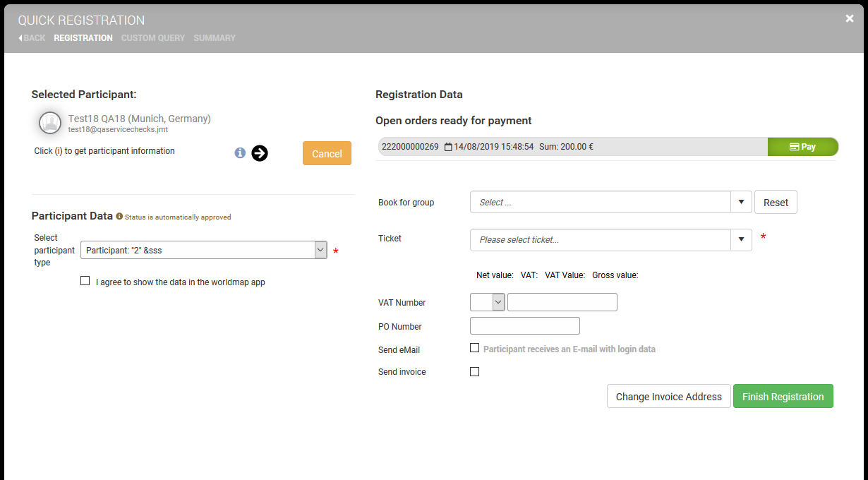868x480 pixels.
Task: Enable showing data in worldmap app
Action: 85,281
